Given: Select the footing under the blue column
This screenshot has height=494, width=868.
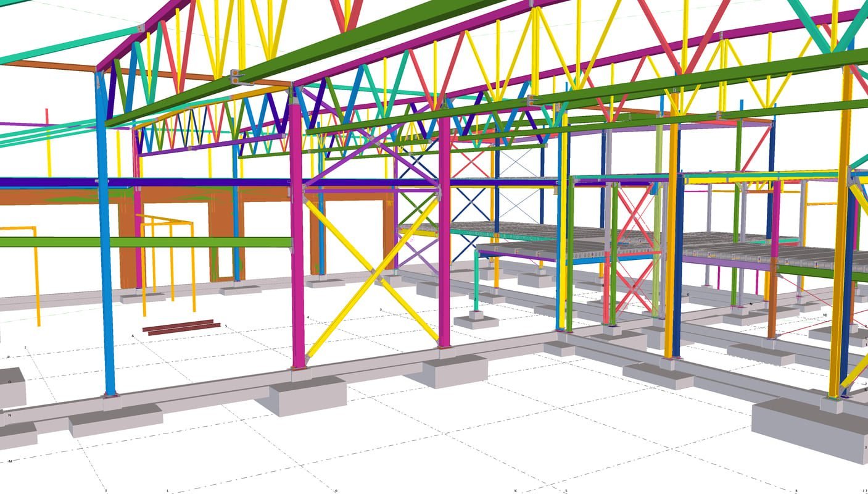Looking at the screenshot, I should [x=115, y=420].
